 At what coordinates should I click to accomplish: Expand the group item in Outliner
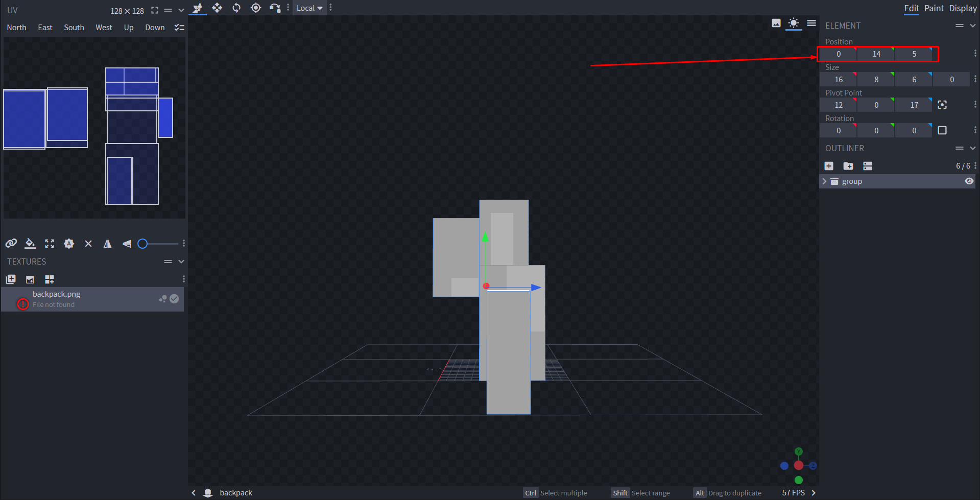point(824,181)
